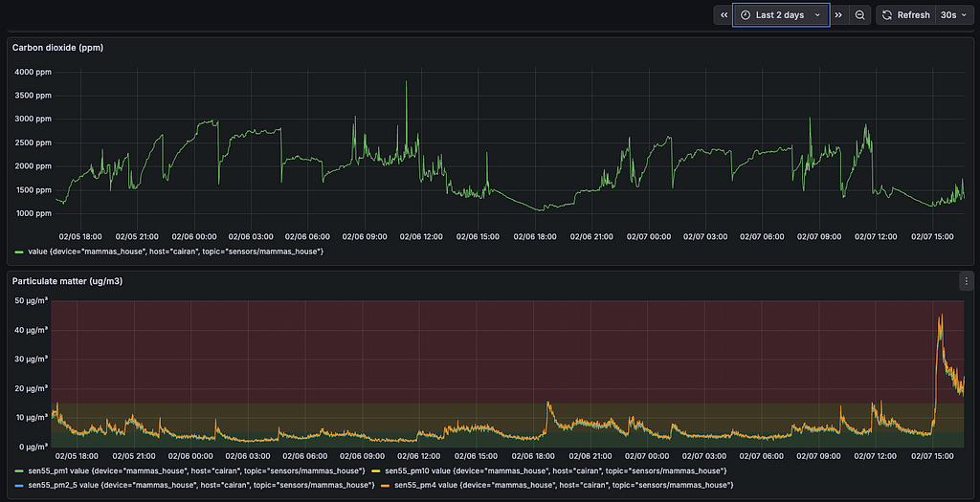980x502 pixels.
Task: Open yellow swatch beside sen55_pm10
Action: coord(375,470)
